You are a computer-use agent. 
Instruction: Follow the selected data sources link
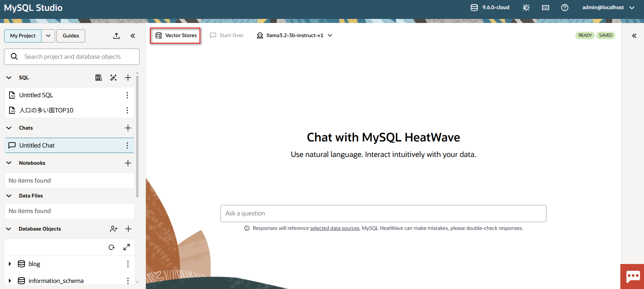[335, 228]
